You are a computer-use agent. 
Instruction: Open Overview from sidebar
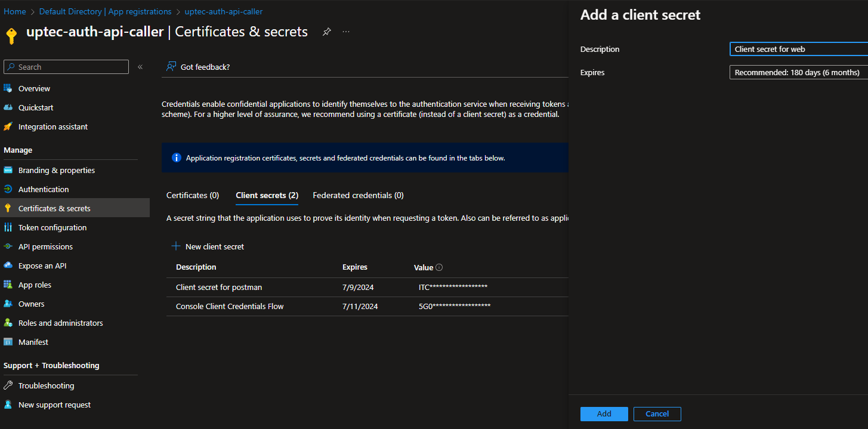pyautogui.click(x=34, y=88)
